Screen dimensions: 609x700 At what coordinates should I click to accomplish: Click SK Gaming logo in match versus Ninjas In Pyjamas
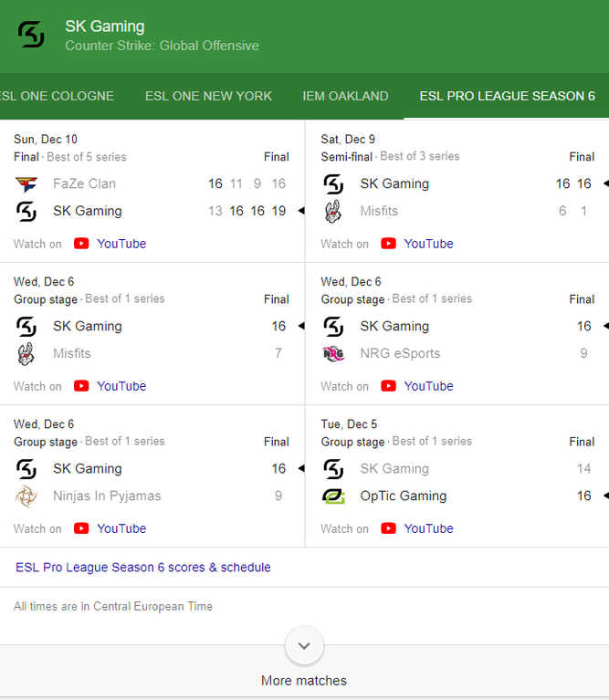tap(26, 469)
